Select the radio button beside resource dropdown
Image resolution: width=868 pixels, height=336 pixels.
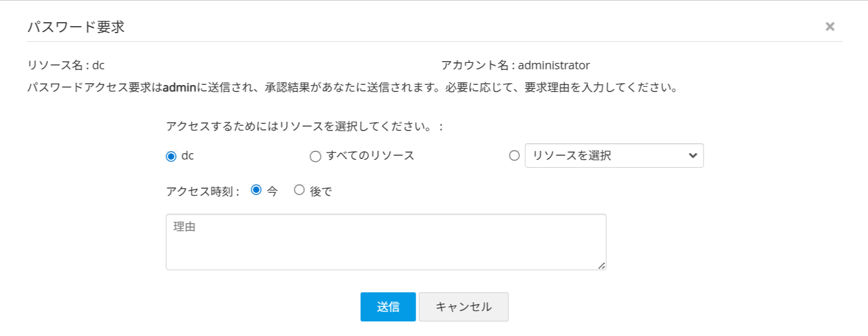click(x=514, y=155)
